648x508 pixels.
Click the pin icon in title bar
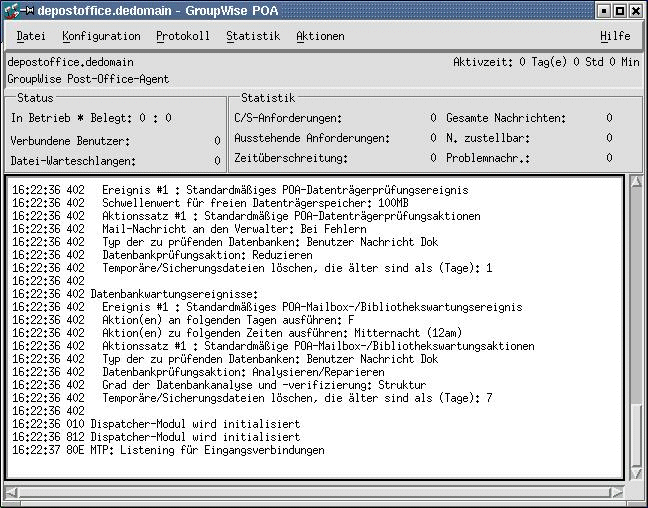pos(29,10)
